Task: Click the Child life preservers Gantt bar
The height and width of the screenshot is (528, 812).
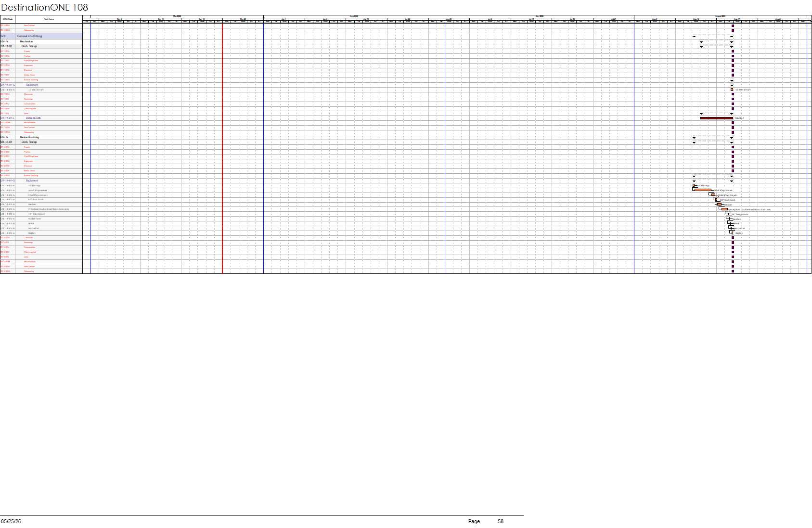Action: click(713, 195)
